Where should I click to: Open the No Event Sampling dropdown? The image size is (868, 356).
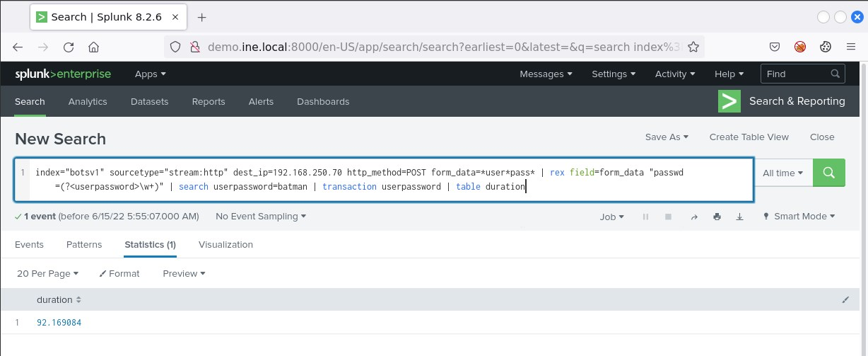tap(261, 217)
